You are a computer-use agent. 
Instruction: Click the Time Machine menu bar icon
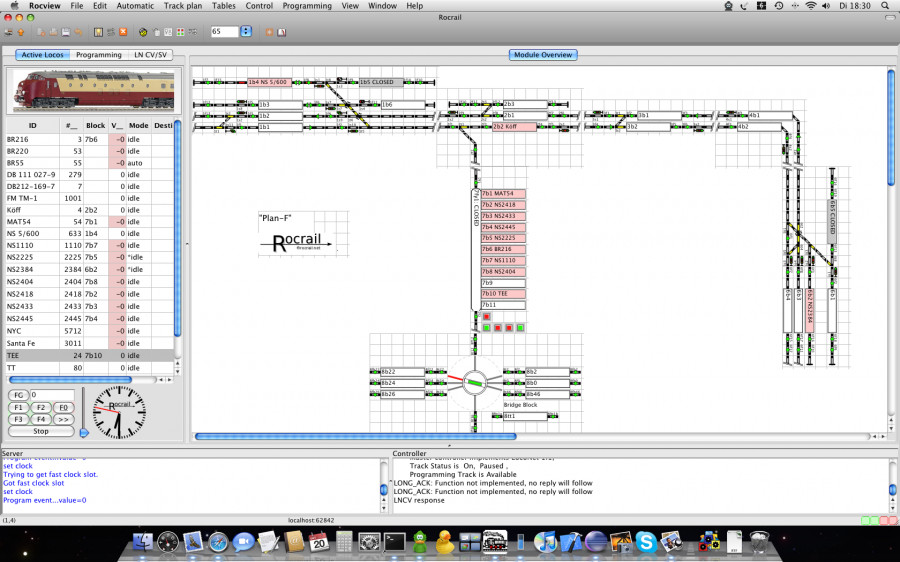(x=779, y=6)
